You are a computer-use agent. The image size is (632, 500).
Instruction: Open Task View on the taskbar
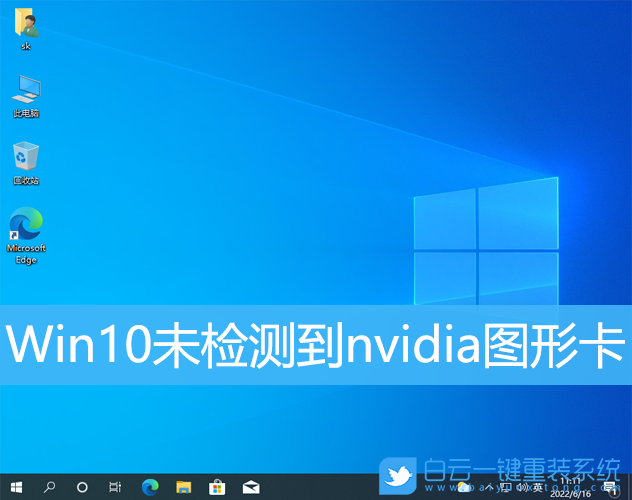click(115, 487)
